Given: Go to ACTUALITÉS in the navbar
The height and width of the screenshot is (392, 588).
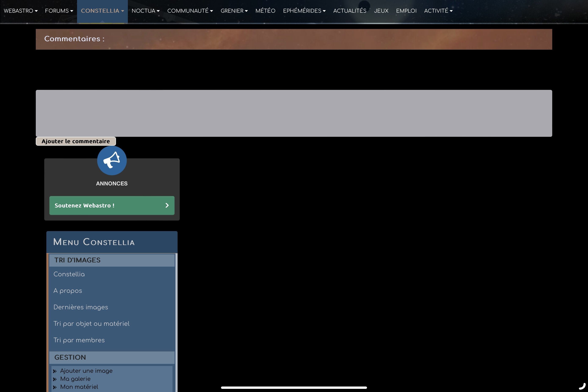Looking at the screenshot, I should 349,11.
